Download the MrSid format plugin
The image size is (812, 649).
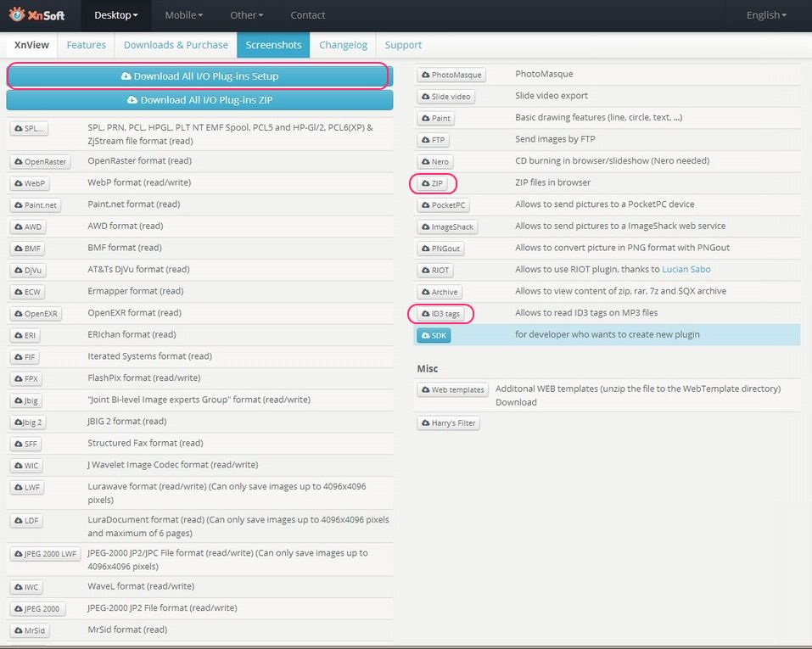pos(30,630)
